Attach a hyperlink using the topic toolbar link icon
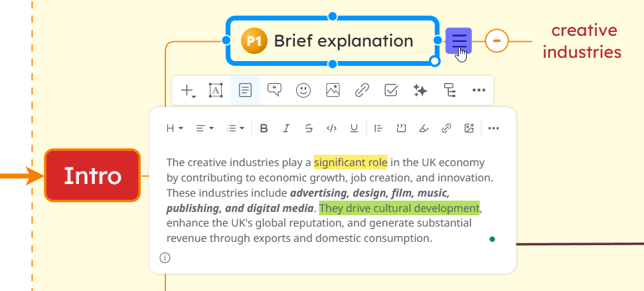This screenshot has height=291, width=644. (x=362, y=90)
